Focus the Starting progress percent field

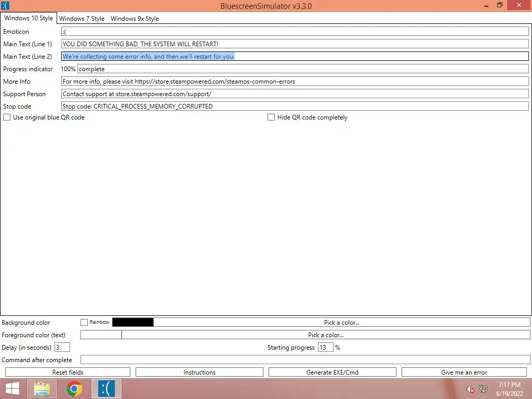pyautogui.click(x=326, y=348)
